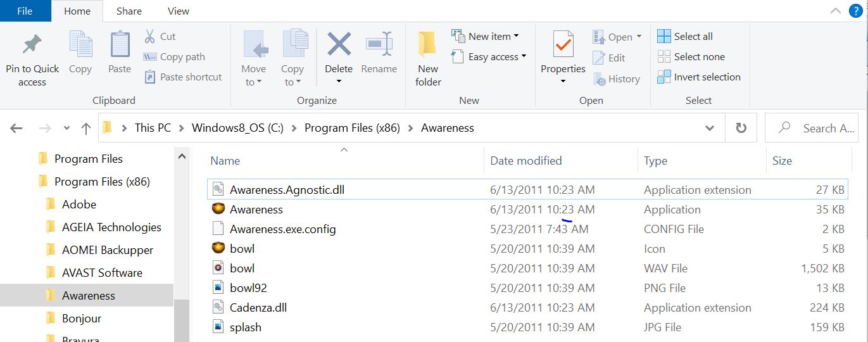Go back with the left arrow
Viewport: 868px width, 342px height.
[16, 128]
